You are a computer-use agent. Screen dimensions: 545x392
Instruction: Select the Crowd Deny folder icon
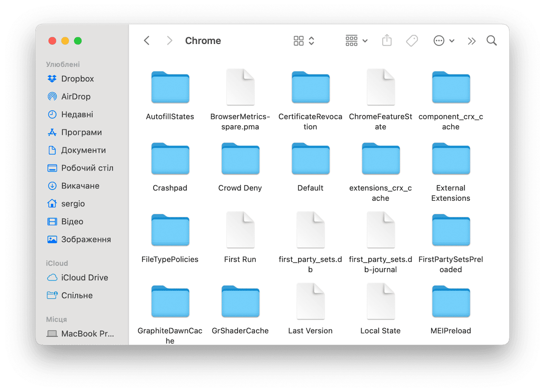(x=240, y=159)
